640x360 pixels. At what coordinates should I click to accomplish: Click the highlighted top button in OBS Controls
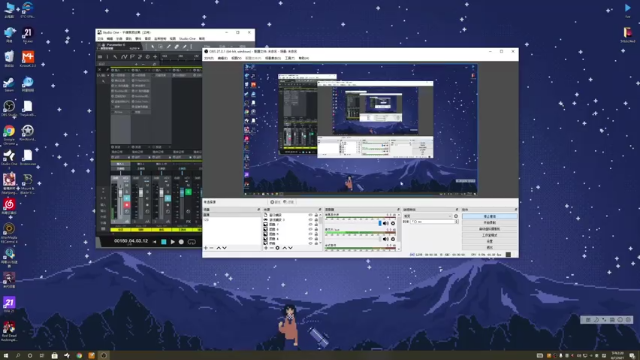click(489, 216)
